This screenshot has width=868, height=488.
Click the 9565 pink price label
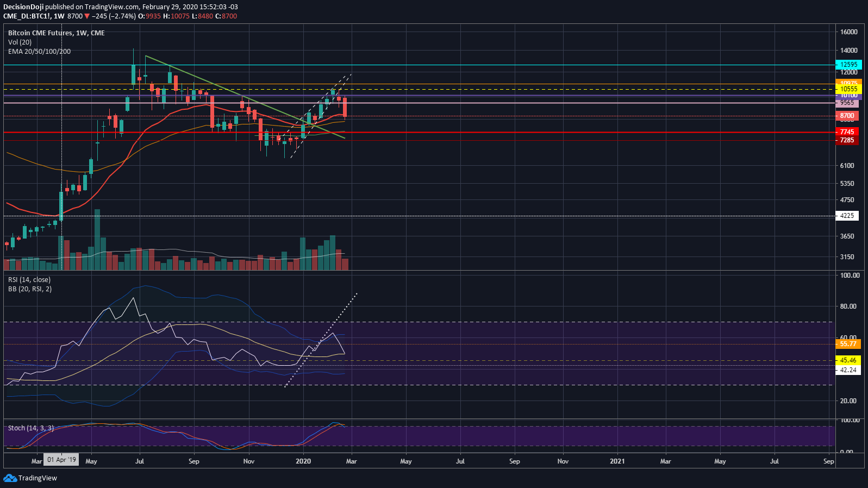pyautogui.click(x=847, y=103)
